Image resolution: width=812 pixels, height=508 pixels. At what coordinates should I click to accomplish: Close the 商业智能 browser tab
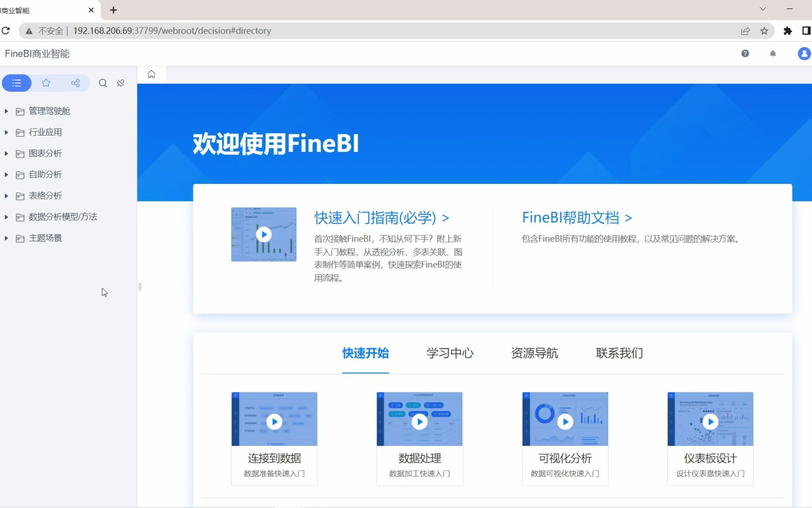[91, 10]
